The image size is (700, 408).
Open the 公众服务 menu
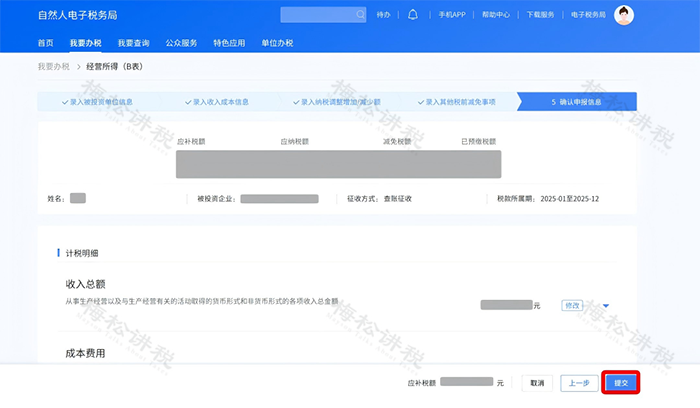tap(181, 43)
